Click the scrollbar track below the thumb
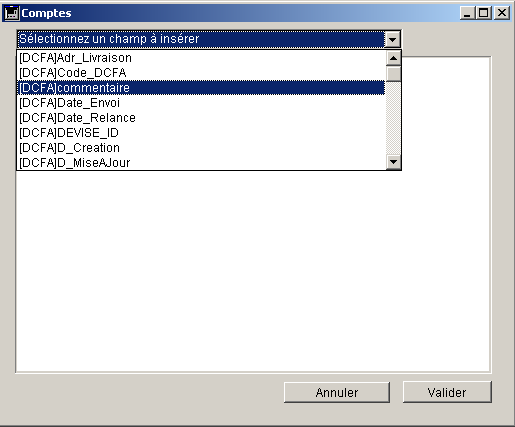Screen dimensions: 515x427 (x=393, y=118)
